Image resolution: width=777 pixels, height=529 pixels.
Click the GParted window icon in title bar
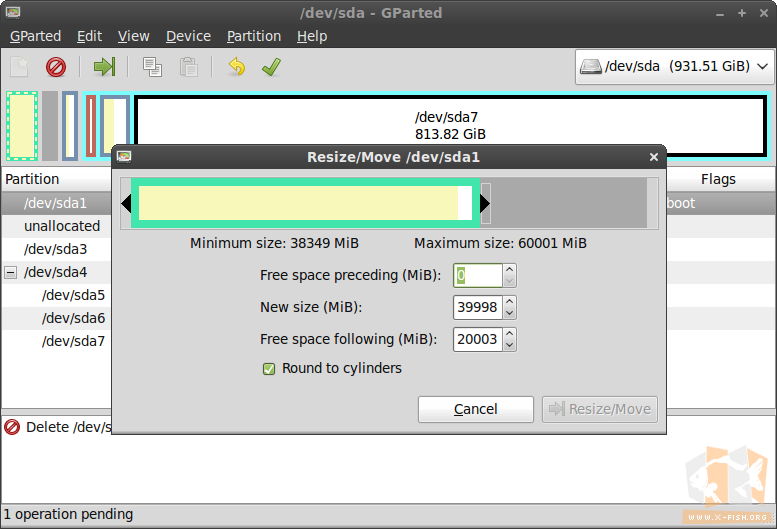13,12
